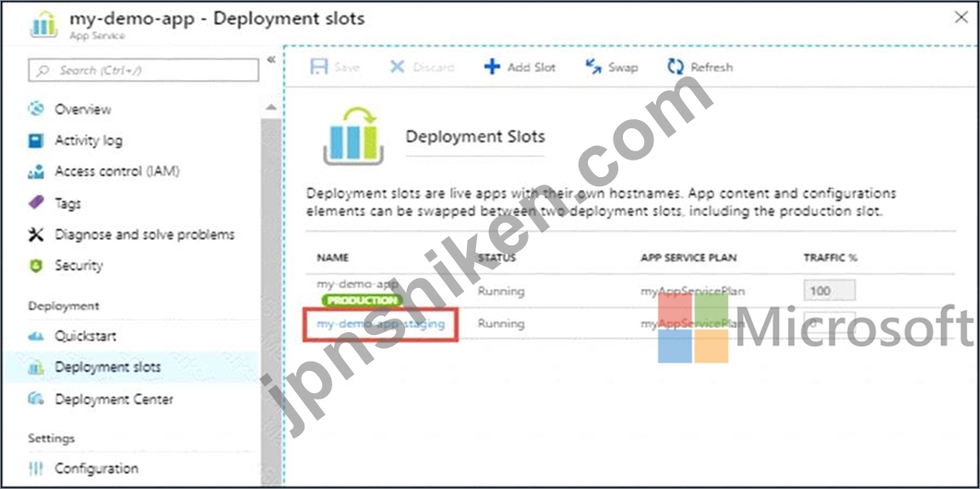The height and width of the screenshot is (489, 980).
Task: Click the green PRODUCTION badge
Action: (361, 301)
